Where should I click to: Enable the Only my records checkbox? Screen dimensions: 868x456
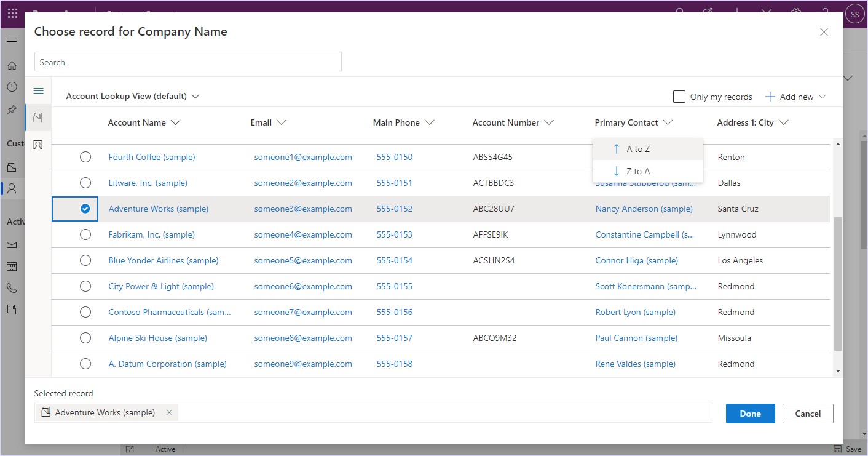click(679, 97)
